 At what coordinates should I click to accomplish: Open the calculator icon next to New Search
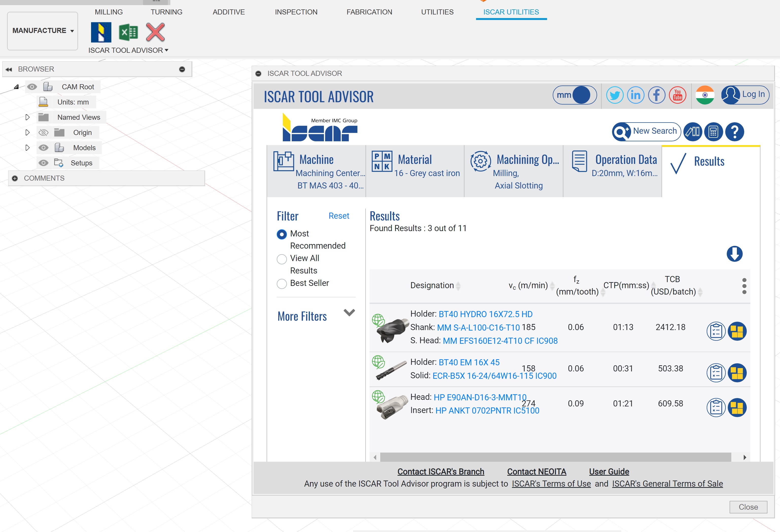pyautogui.click(x=713, y=132)
